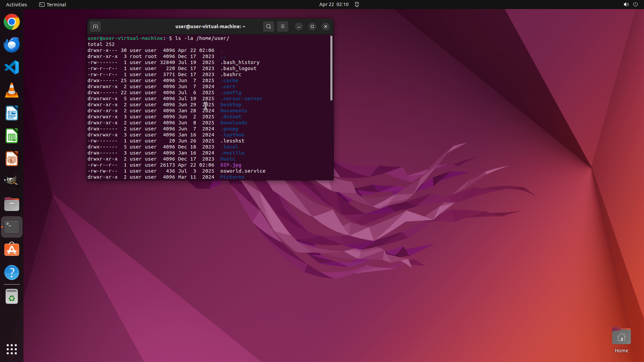Open Ubuntu Software center

coord(12,250)
